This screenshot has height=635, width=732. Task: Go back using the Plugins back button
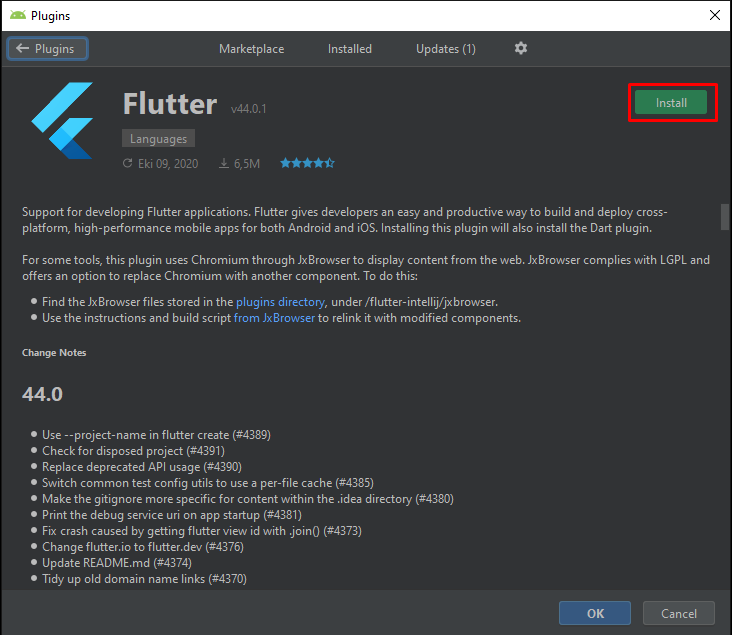(48, 48)
